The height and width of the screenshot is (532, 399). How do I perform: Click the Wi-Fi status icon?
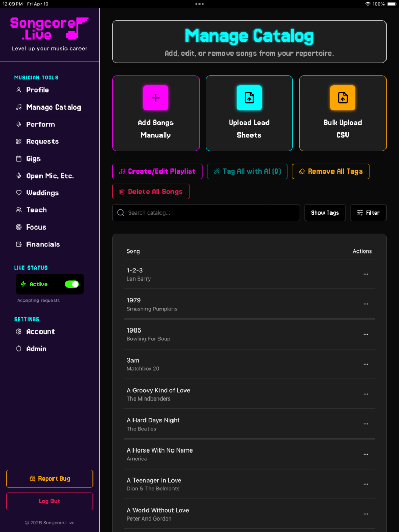[368, 4]
